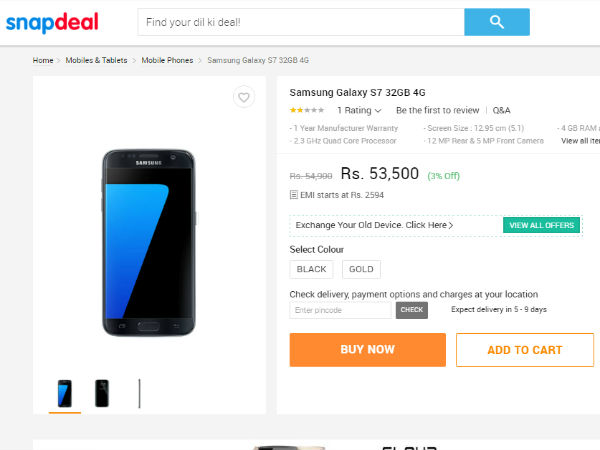Select the side view phone thumbnail
This screenshot has height=450, width=600.
point(139,393)
